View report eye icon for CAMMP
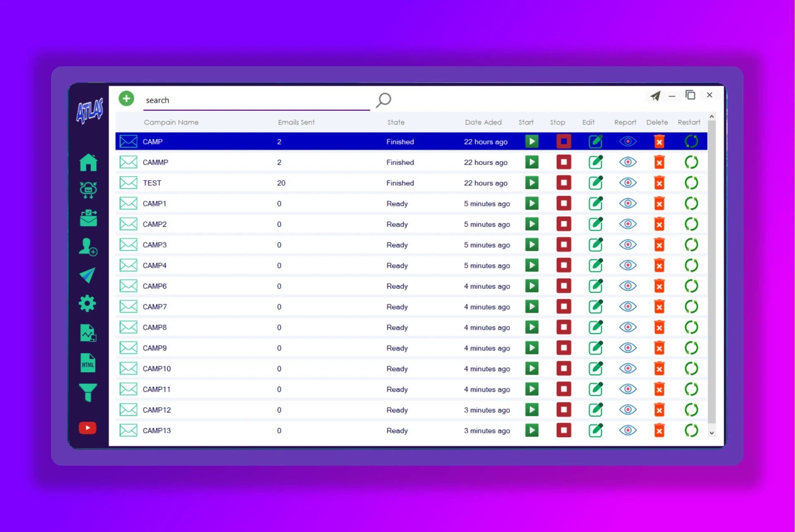Image resolution: width=795 pixels, height=532 pixels. click(x=628, y=162)
